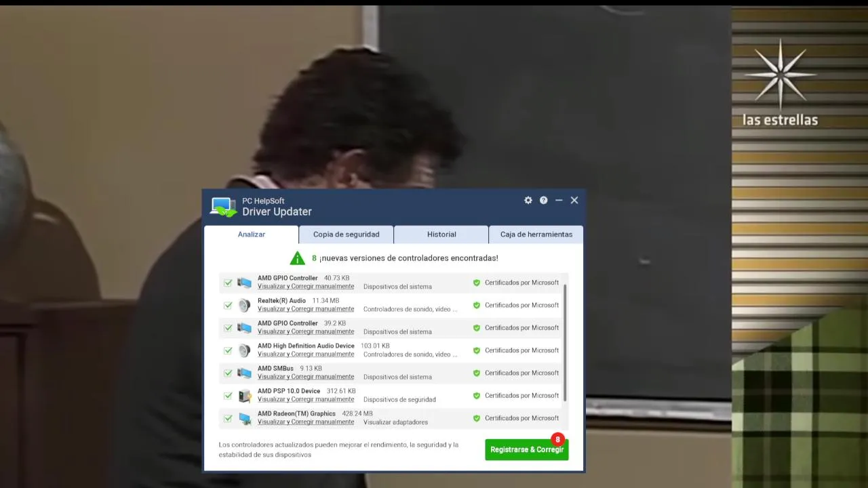Deselect the AMD Radeon(TM) Graphics checkbox
Screen dimensions: 868x488
coord(228,418)
